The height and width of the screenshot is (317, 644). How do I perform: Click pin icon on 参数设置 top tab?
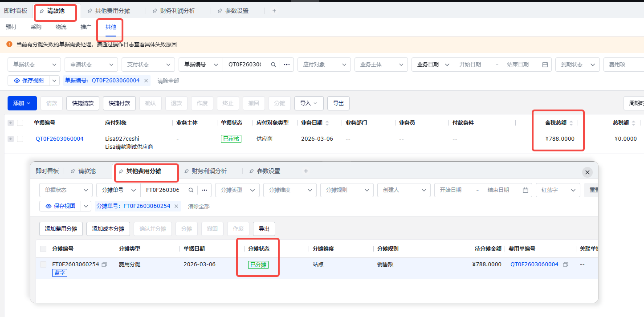(220, 11)
